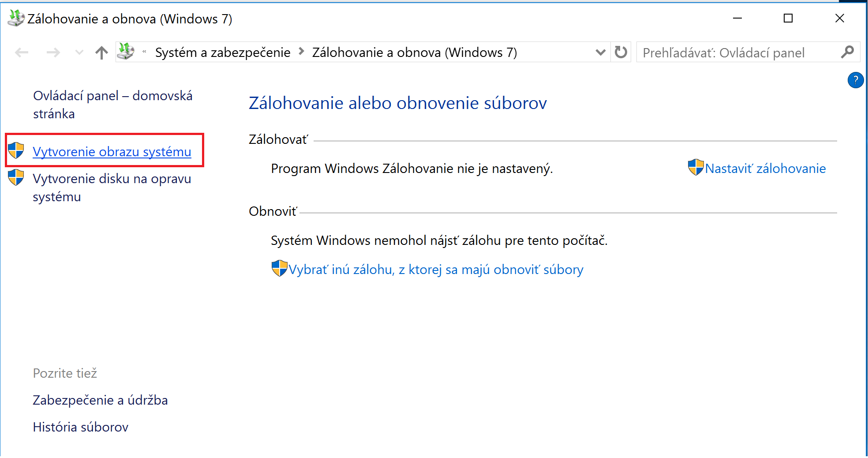Image resolution: width=868 pixels, height=458 pixels.
Task: Click 'Vybrať inú zálohu' restore link
Action: pyautogui.click(x=436, y=270)
